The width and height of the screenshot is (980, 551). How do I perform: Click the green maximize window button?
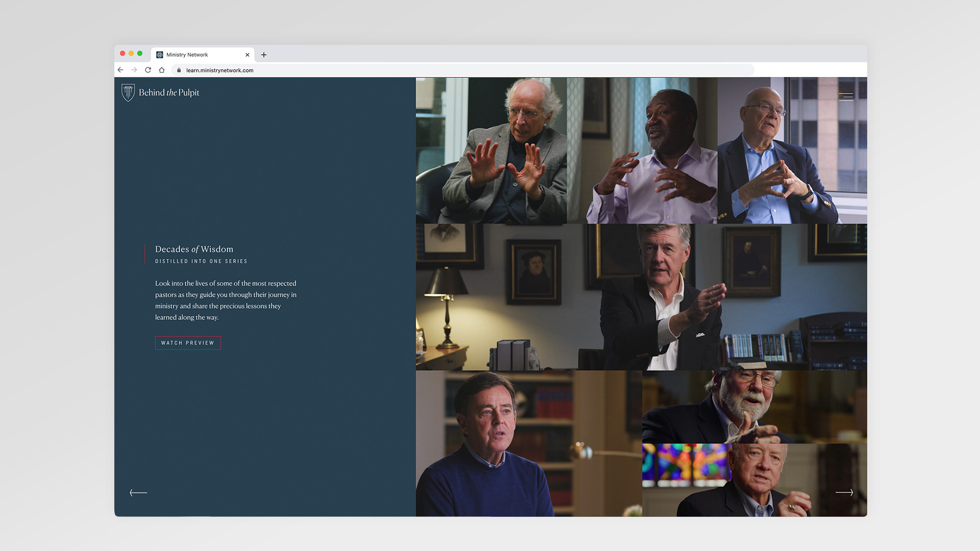(x=140, y=54)
